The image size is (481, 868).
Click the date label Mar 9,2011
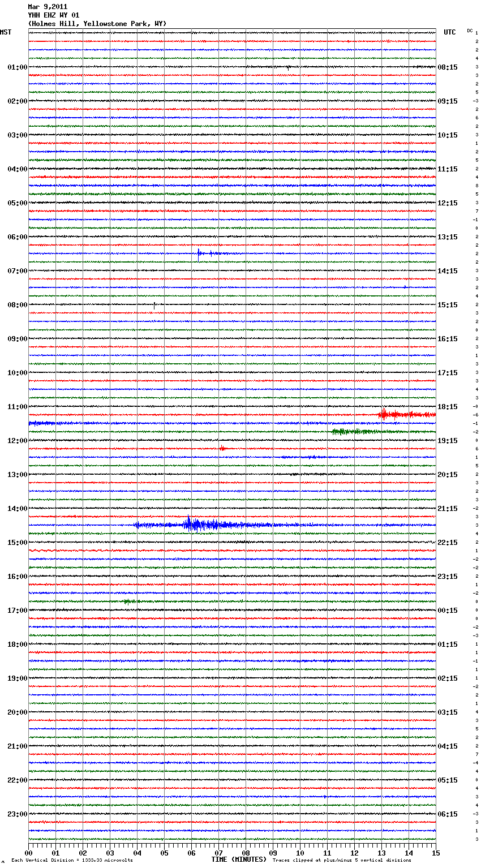coord(48,7)
